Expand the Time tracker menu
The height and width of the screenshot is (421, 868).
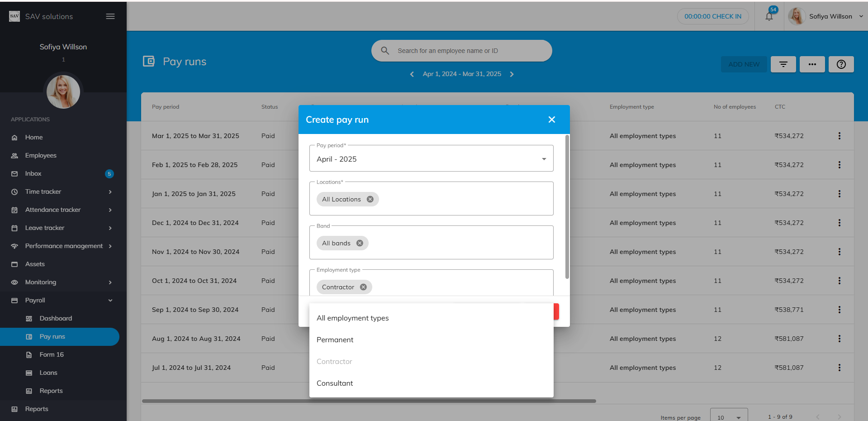44,191
